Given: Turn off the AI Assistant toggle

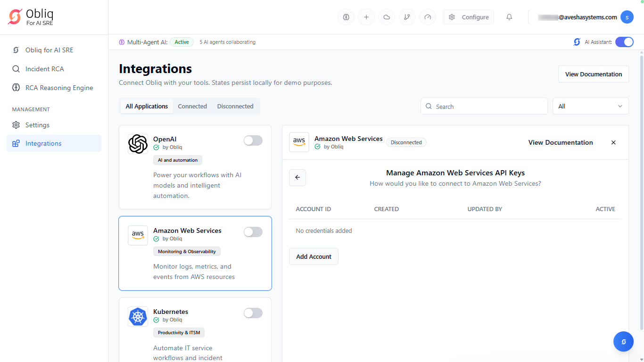Looking at the screenshot, I should point(624,42).
